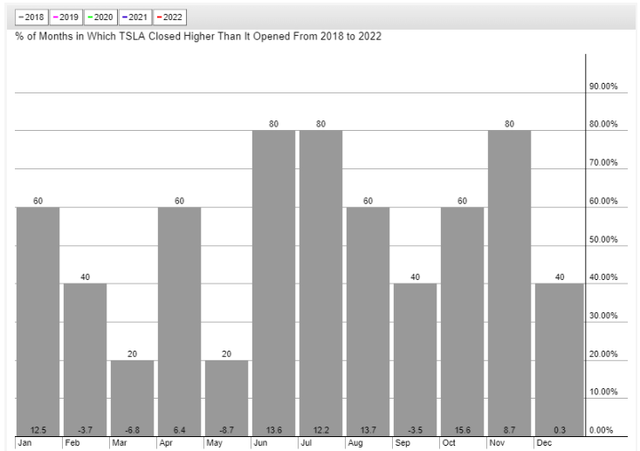Viewport: 640px width, 451px height.
Task: Click the -3.7 value in February bar
Action: [x=85, y=430]
